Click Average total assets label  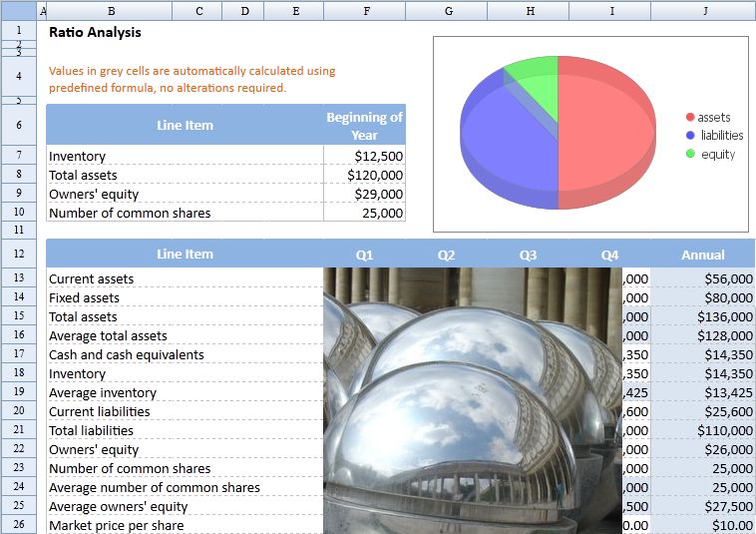pyautogui.click(x=108, y=335)
